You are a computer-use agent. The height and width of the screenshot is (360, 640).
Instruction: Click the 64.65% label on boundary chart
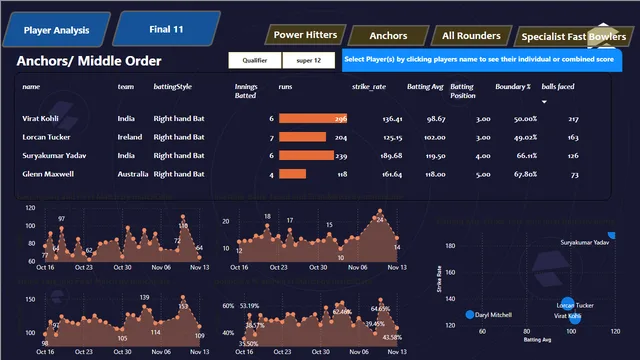[x=380, y=309]
